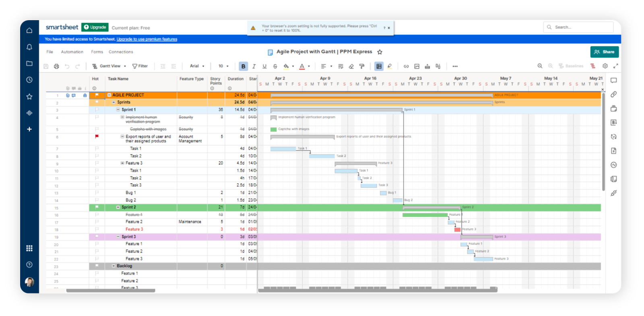644x316 pixels.
Task: Open the Help question mark icon
Action: click(x=29, y=265)
